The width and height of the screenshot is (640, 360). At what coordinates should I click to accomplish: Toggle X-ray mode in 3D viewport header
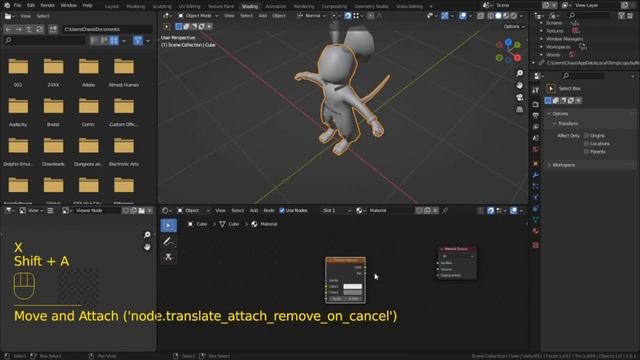(x=481, y=16)
